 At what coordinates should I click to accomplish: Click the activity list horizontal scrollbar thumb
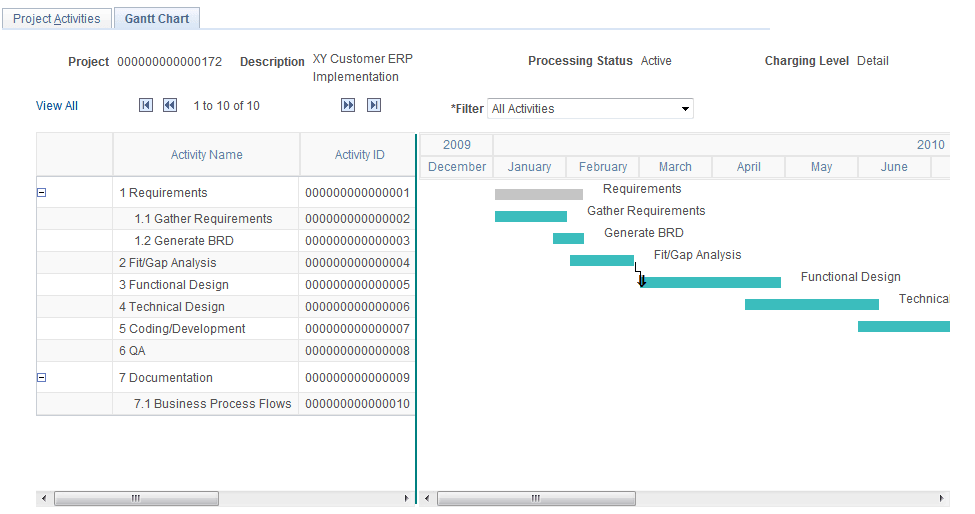tap(136, 498)
